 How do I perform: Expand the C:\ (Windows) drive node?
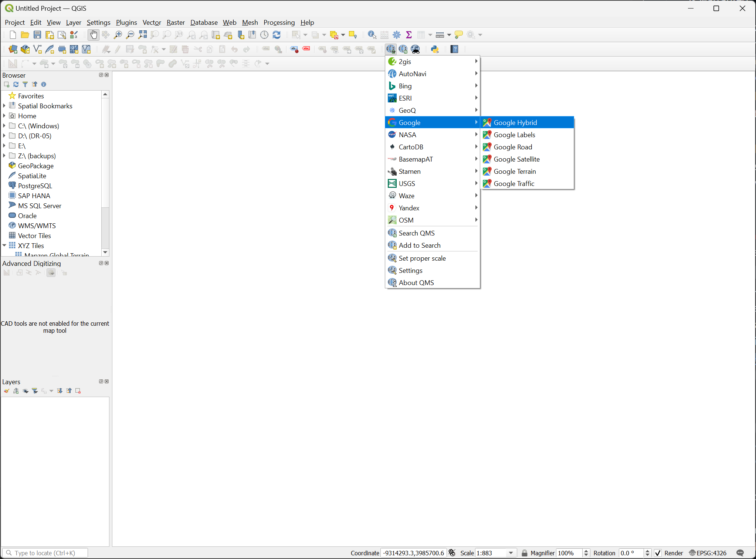click(4, 126)
